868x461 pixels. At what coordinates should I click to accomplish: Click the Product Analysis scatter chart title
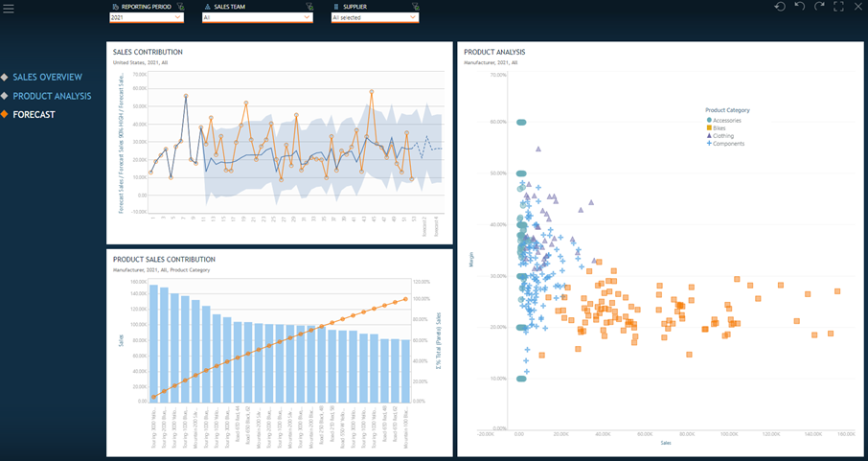pyautogui.click(x=494, y=52)
